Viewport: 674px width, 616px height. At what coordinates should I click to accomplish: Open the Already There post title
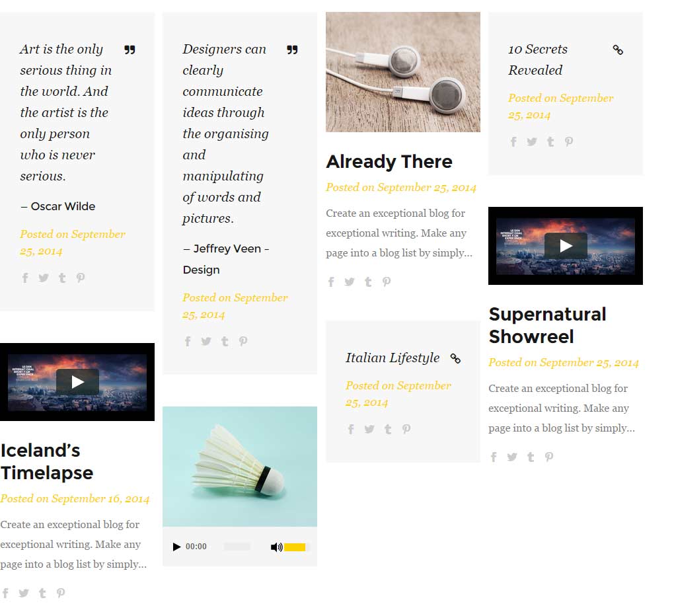click(x=389, y=162)
